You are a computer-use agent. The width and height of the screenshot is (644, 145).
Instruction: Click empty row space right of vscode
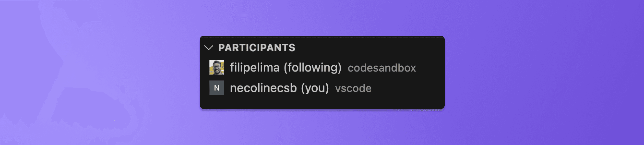point(407,88)
